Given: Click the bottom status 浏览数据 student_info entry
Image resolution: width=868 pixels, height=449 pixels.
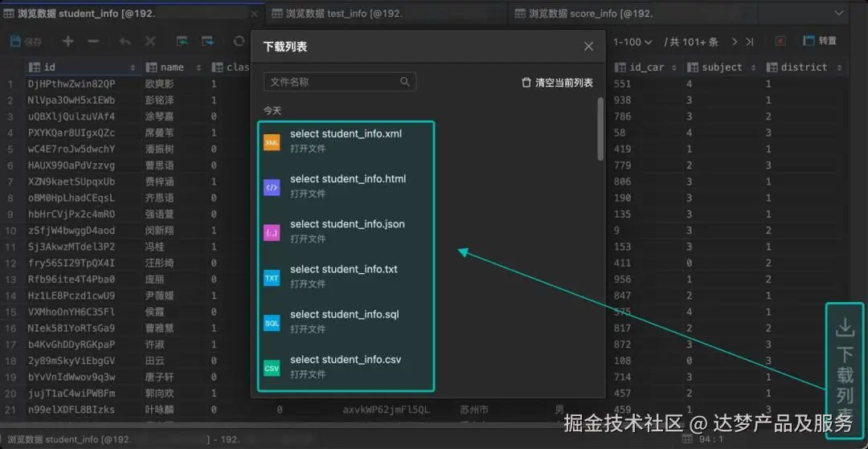Looking at the screenshot, I should (x=70, y=439).
